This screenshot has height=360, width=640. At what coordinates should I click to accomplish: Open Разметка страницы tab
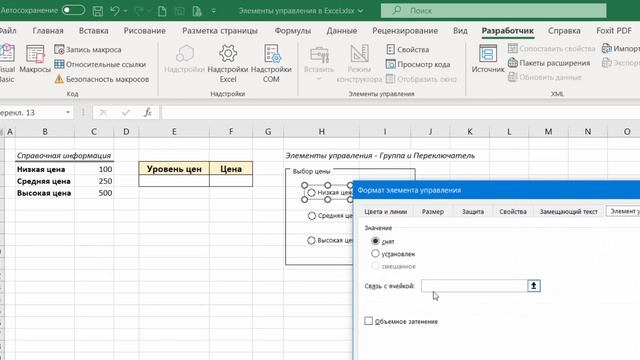click(x=220, y=31)
